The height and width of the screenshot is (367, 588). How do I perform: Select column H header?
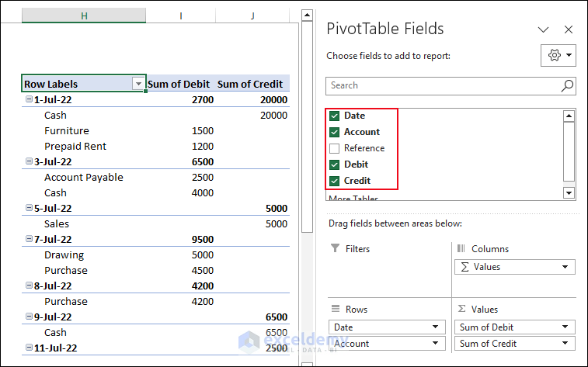pos(84,16)
